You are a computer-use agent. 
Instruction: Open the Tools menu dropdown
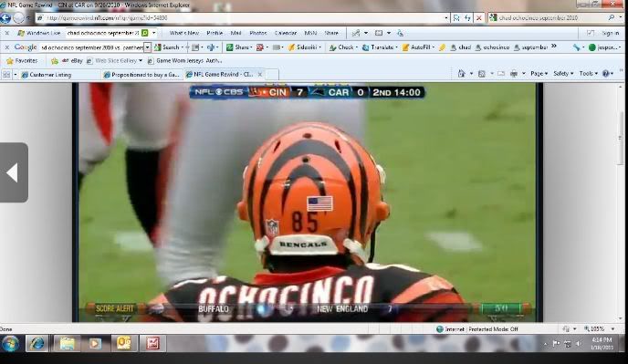tap(589, 74)
